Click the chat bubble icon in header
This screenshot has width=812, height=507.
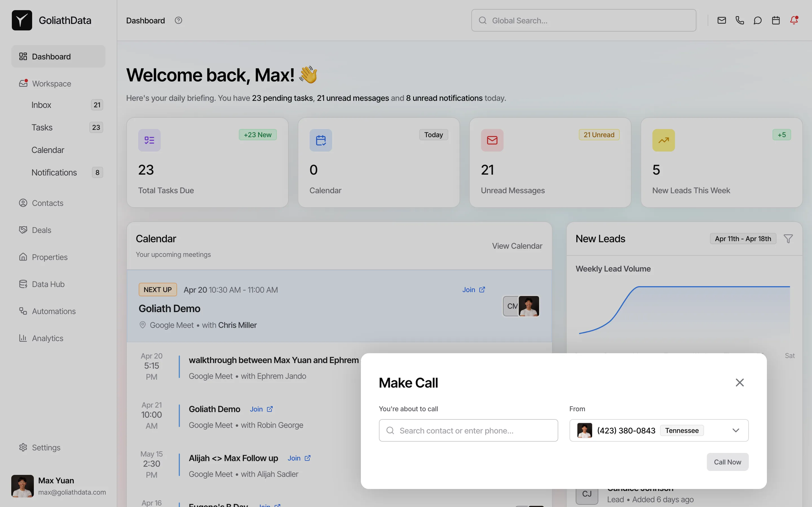[x=758, y=21]
